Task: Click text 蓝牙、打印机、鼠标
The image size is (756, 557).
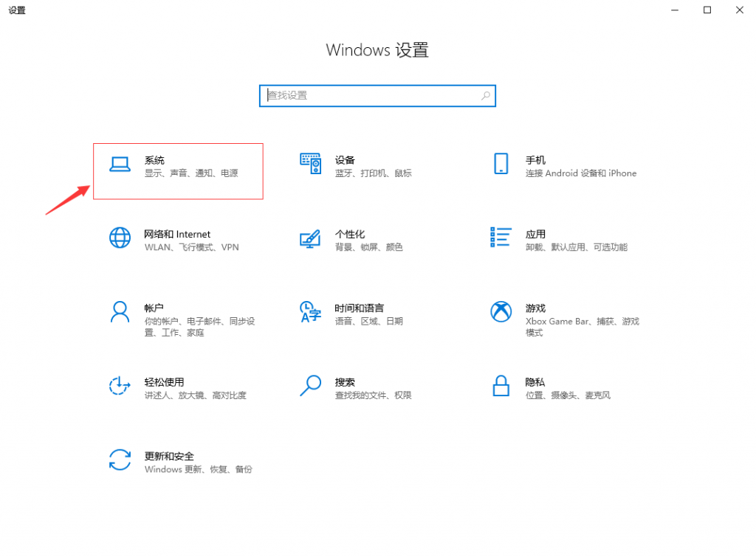Action: tap(373, 173)
